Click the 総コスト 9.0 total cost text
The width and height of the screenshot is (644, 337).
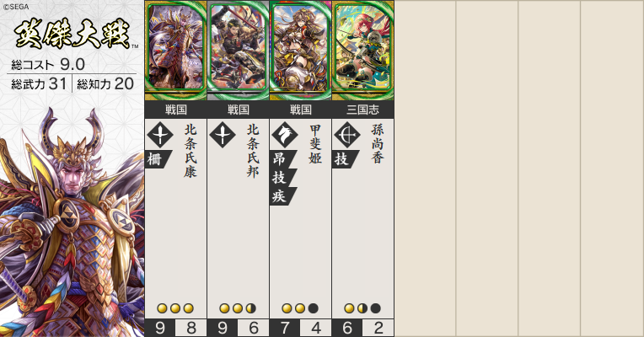(48, 64)
